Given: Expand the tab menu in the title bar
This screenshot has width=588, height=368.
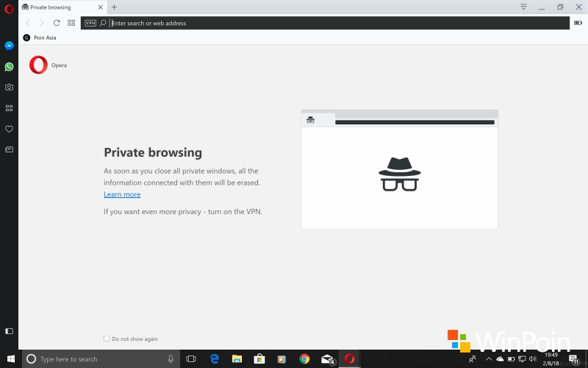Looking at the screenshot, I should [x=523, y=7].
